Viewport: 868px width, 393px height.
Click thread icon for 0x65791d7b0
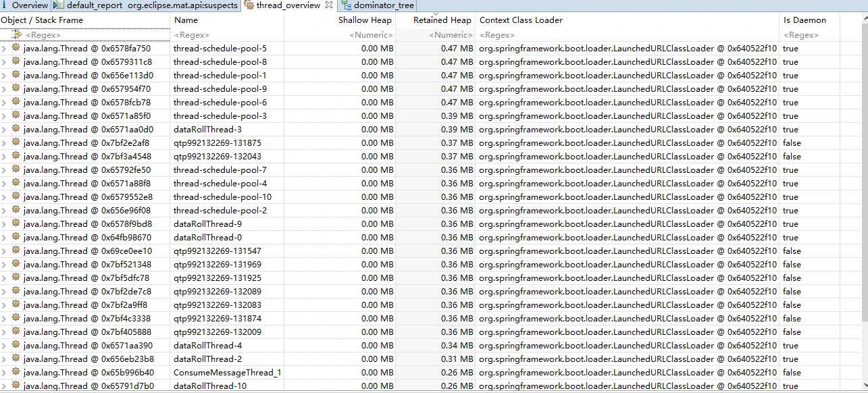click(16, 386)
